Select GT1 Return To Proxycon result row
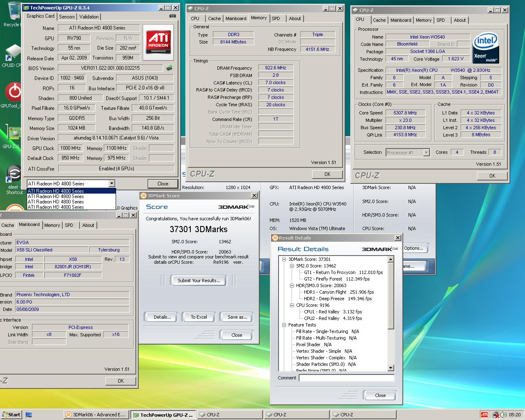 click(x=343, y=272)
